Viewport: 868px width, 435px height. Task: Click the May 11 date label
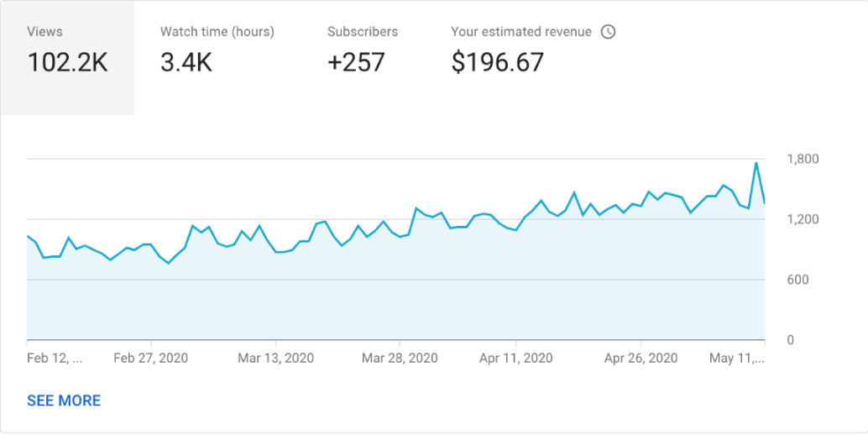click(738, 358)
